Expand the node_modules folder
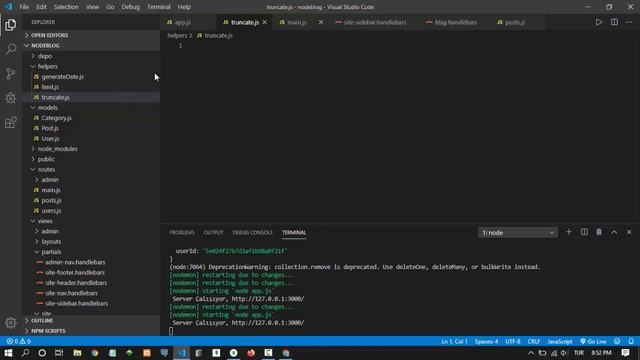 click(x=91, y=149)
